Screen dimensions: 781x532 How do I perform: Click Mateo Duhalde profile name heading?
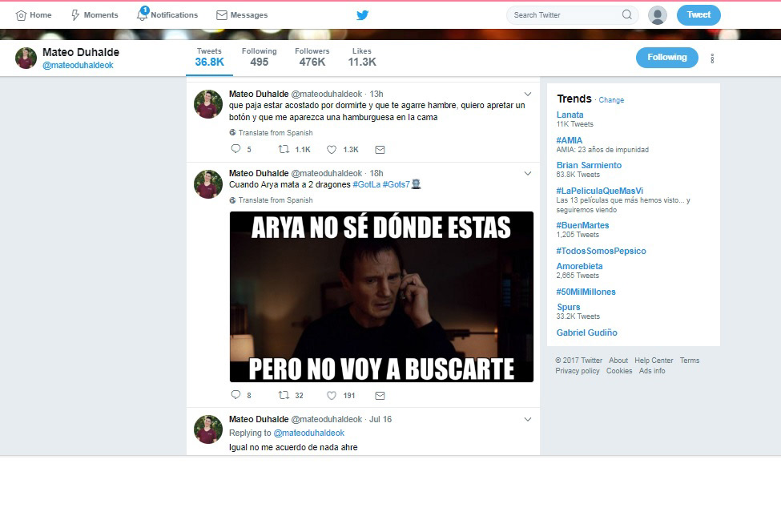[x=81, y=52]
